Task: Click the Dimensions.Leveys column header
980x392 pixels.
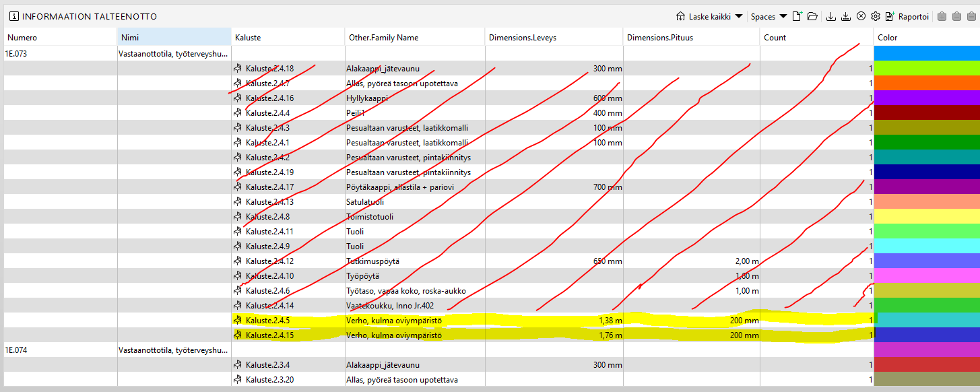Action: click(x=554, y=38)
